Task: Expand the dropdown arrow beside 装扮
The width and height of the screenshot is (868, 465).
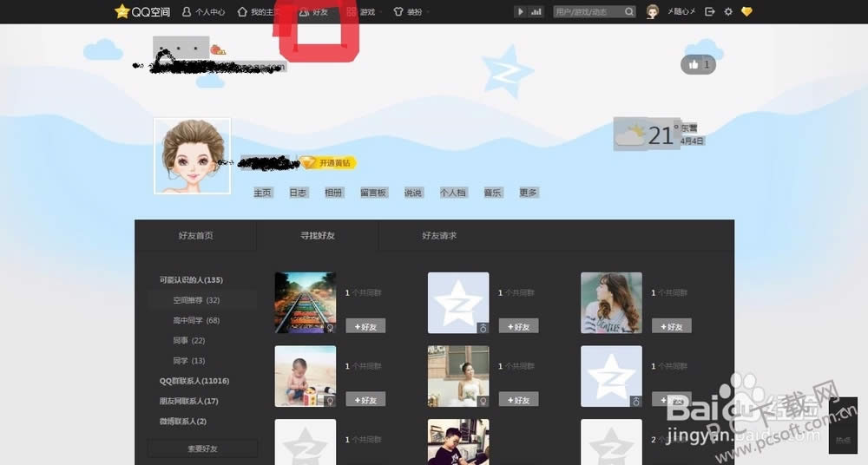Action: (429, 11)
